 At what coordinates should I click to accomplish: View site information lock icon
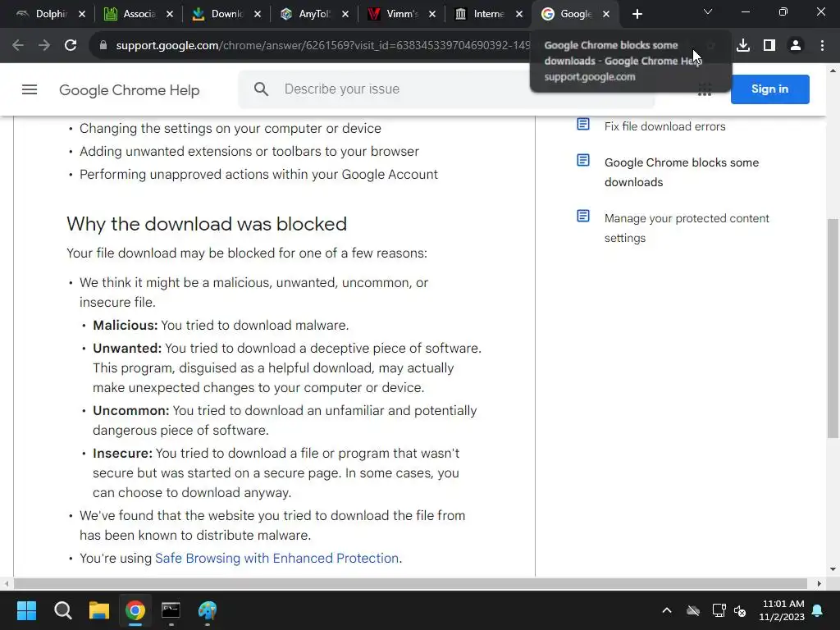[x=103, y=46]
